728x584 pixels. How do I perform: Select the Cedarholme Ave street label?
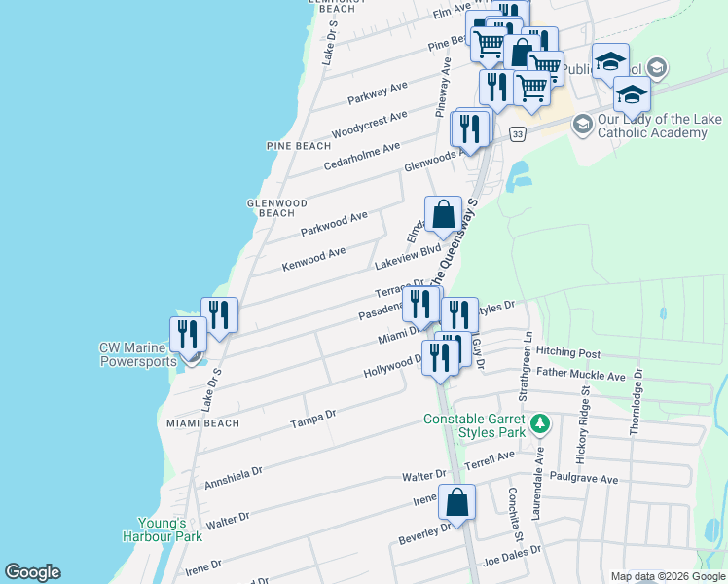[362, 157]
